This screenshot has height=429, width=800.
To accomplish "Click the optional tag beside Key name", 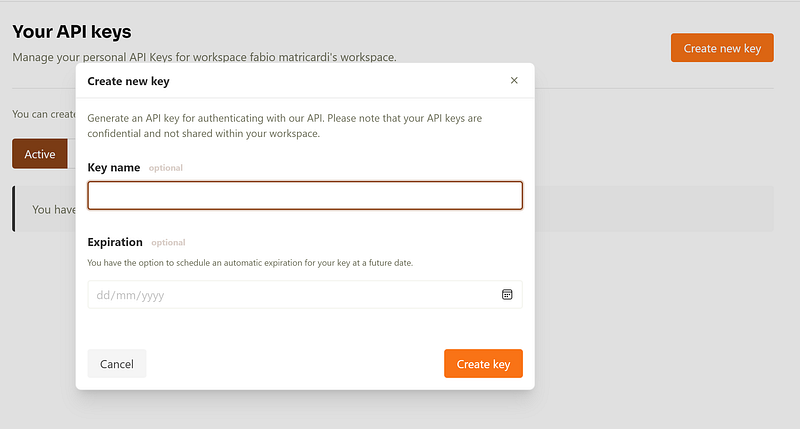I will point(166,168).
